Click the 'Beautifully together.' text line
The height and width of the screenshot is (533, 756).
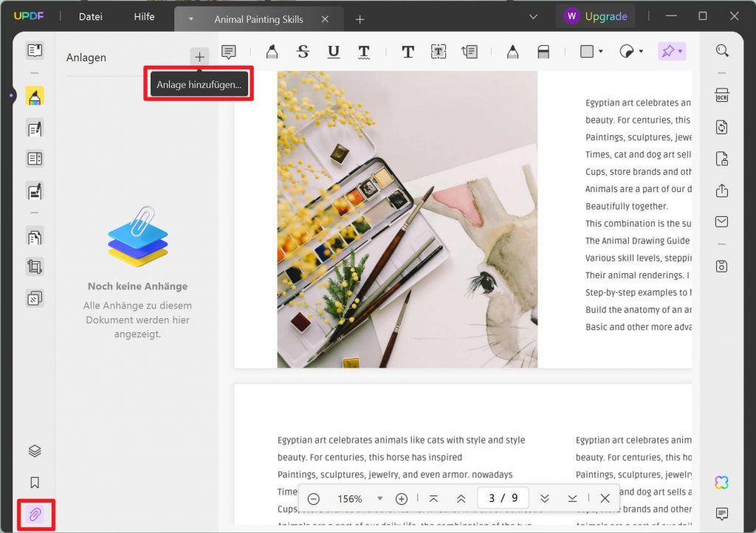(626, 206)
